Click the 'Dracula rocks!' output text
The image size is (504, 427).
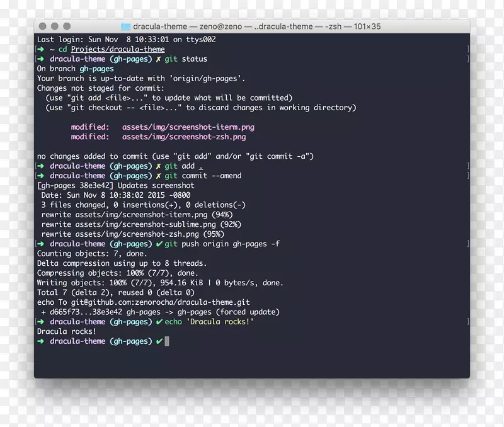67,331
